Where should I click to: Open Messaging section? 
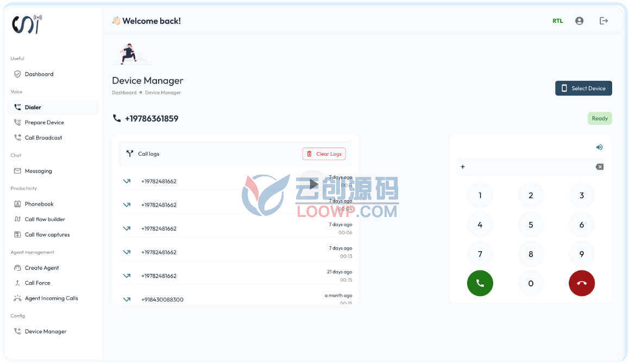click(53, 171)
